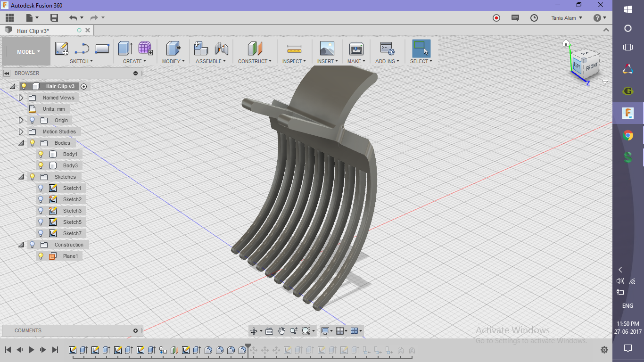Screen dimensions: 644x362
Task: Jump to the timeline end
Action: [55, 350]
